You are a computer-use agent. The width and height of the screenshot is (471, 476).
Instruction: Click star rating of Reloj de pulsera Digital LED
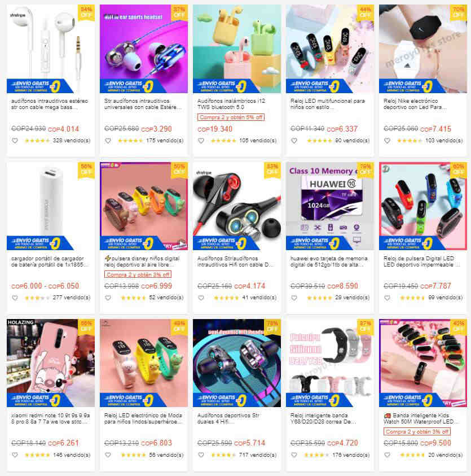click(x=412, y=298)
